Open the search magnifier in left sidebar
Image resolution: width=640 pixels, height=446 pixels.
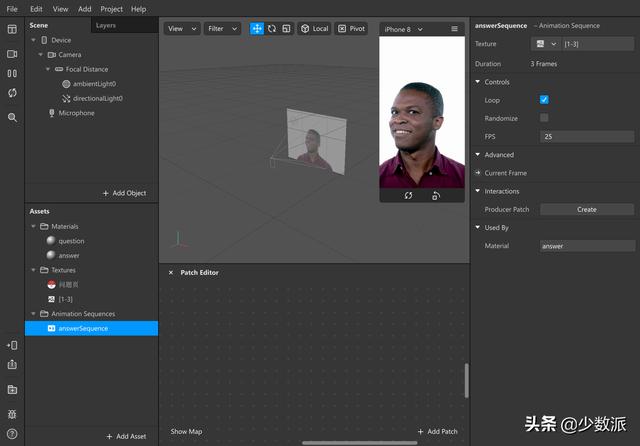coord(12,117)
